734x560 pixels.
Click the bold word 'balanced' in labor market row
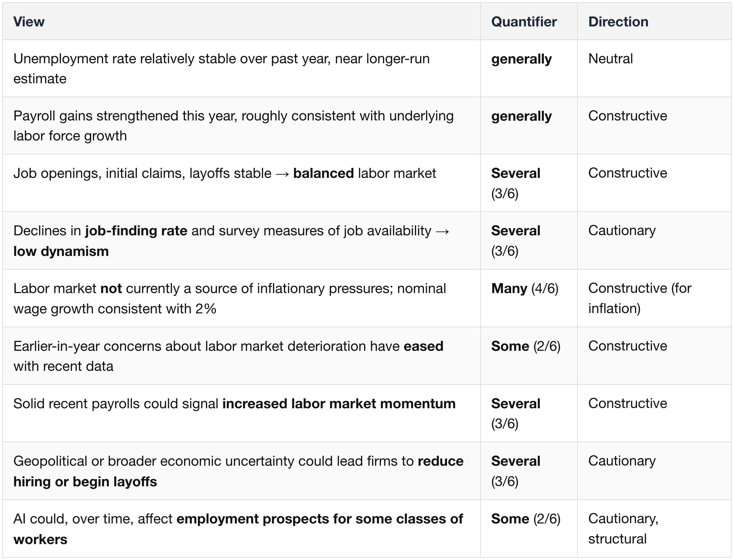[x=323, y=173]
